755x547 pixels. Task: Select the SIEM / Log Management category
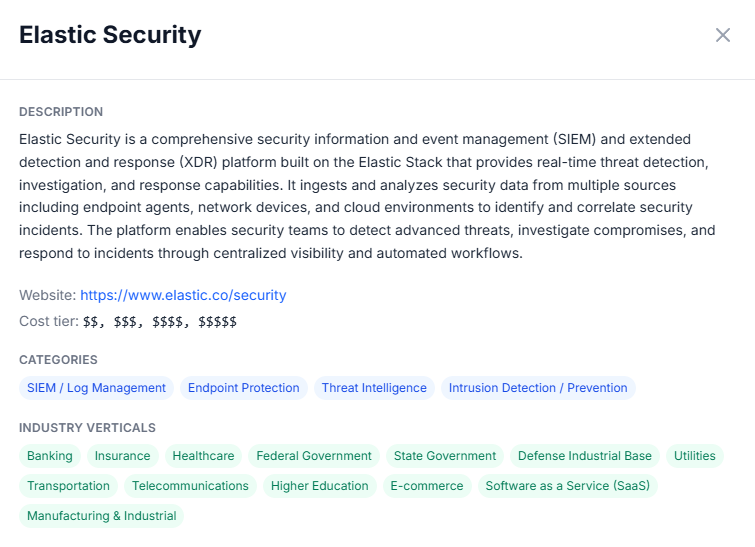pos(96,388)
